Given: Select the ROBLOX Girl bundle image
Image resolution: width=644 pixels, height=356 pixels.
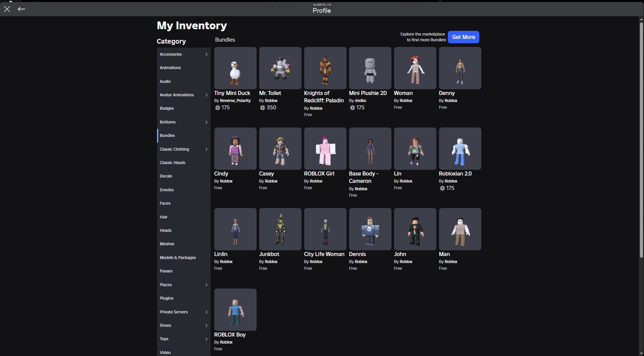Looking at the screenshot, I should tap(325, 149).
